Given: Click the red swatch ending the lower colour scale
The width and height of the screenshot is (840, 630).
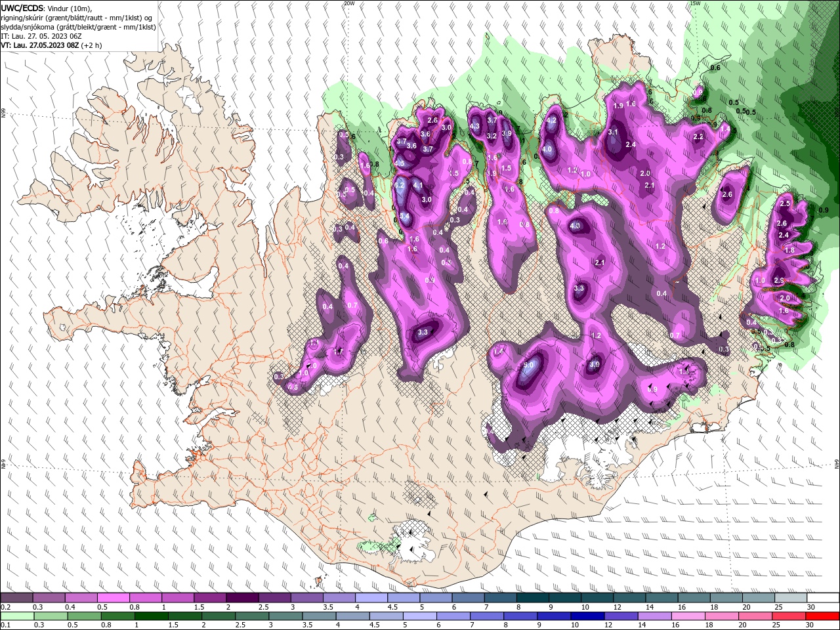Looking at the screenshot, I should pos(823,616).
